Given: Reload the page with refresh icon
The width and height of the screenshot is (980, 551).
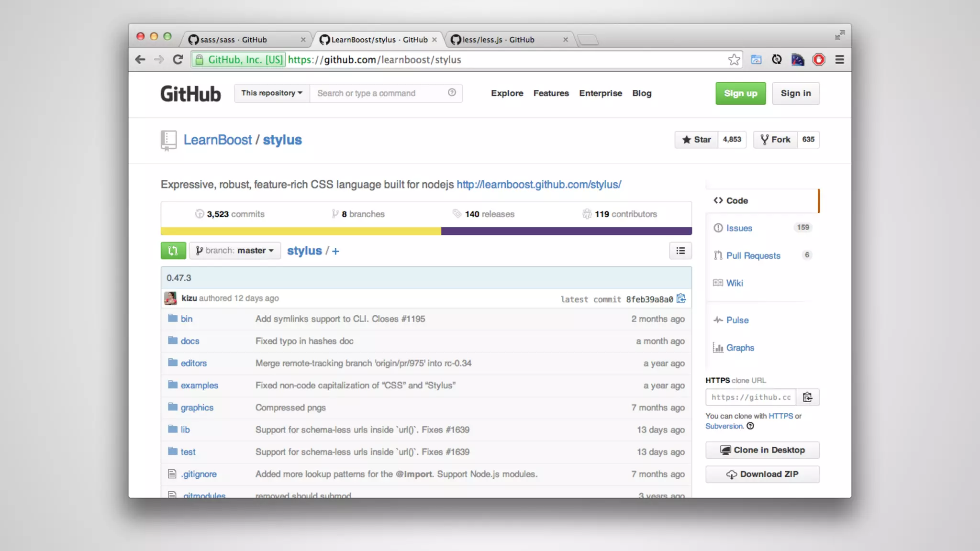Looking at the screenshot, I should coord(178,60).
